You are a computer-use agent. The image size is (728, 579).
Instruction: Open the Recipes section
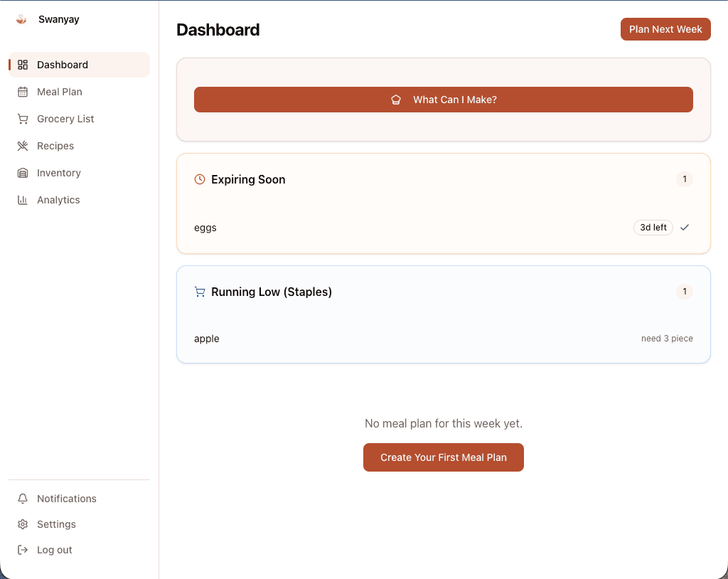pos(55,145)
